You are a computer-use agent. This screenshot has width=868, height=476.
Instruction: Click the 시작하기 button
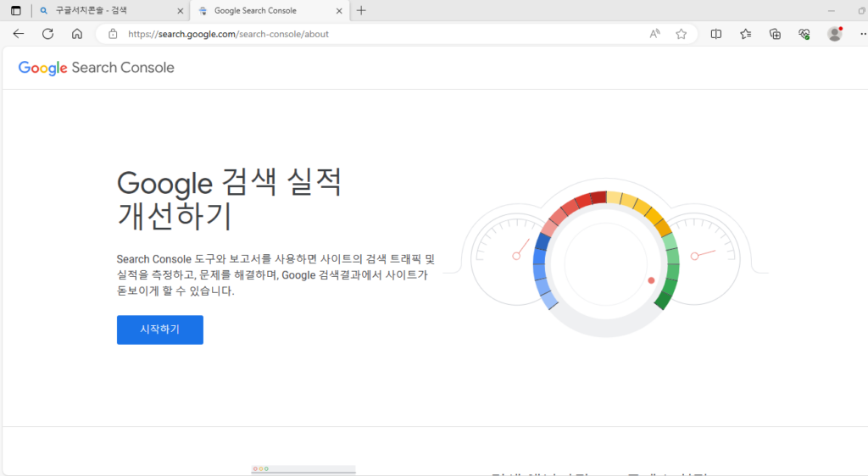160,329
